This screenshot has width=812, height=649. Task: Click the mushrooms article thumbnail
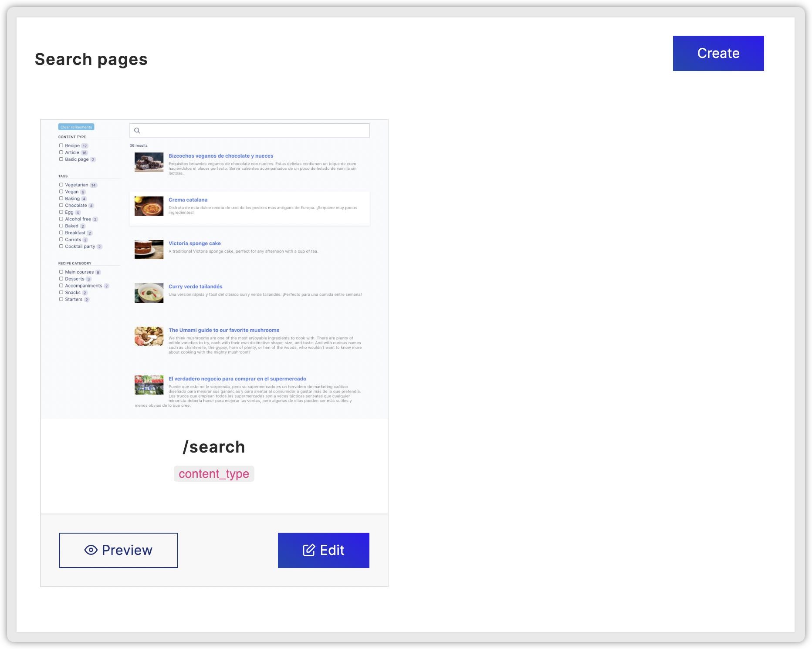[x=149, y=336]
